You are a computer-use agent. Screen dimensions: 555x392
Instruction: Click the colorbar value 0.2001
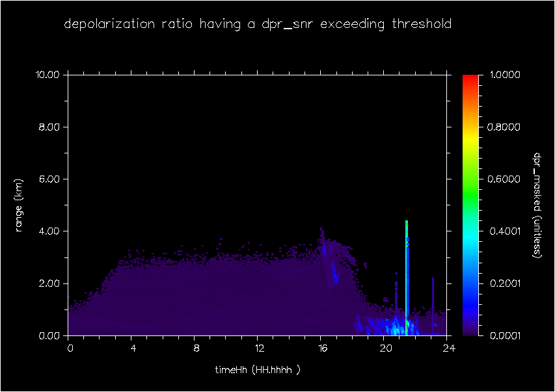pyautogui.click(x=505, y=283)
